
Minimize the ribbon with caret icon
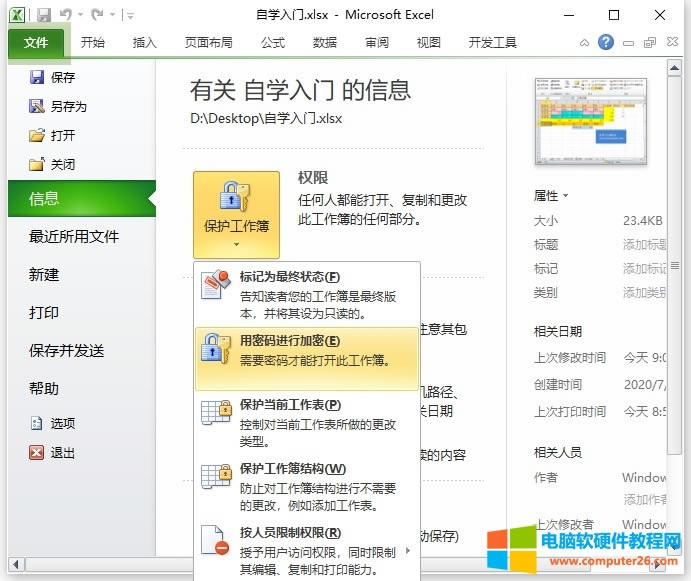[x=584, y=43]
